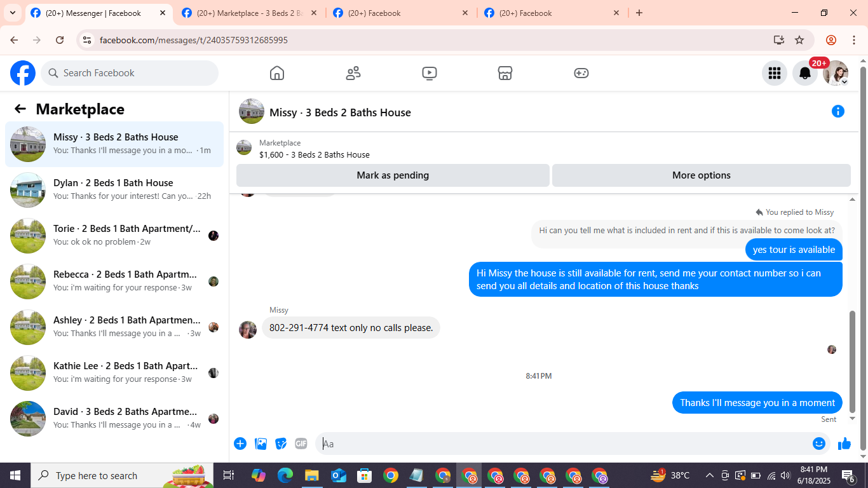Click the chat message scrollbar
The image size is (868, 488).
(x=853, y=362)
